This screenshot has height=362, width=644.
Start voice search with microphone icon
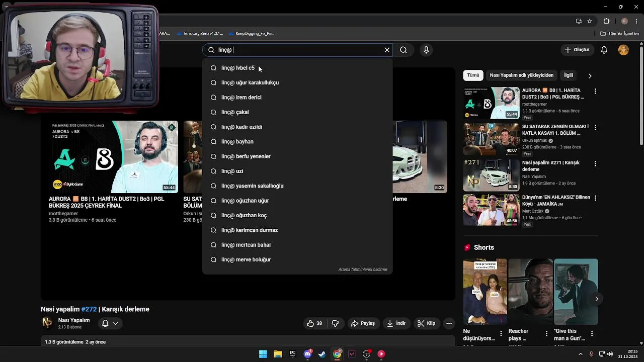pyautogui.click(x=426, y=50)
